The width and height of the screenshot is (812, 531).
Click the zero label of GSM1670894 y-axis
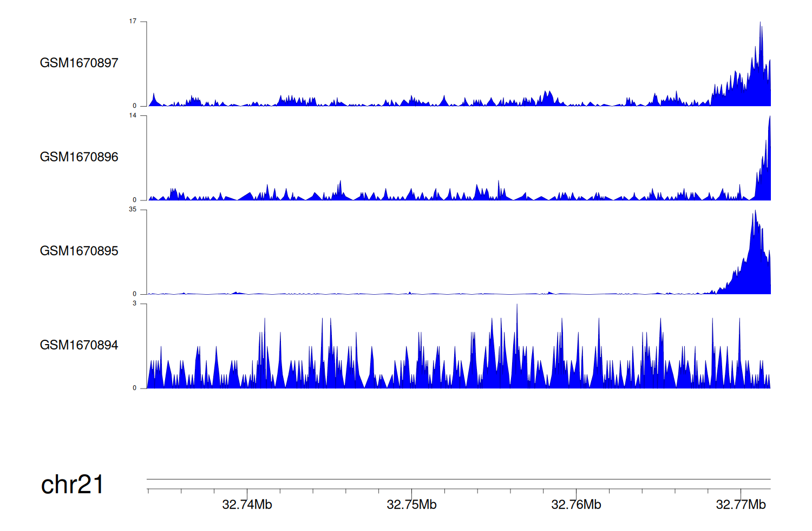[135, 388]
